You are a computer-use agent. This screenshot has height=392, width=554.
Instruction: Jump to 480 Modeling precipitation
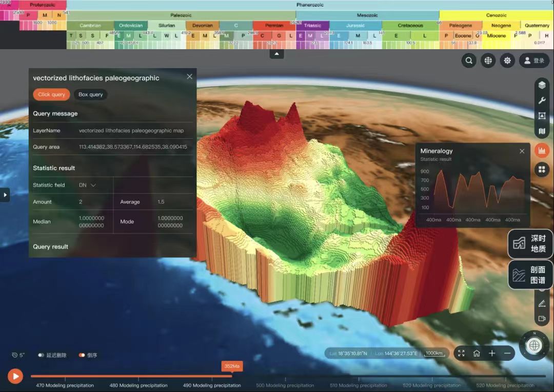tap(138, 385)
